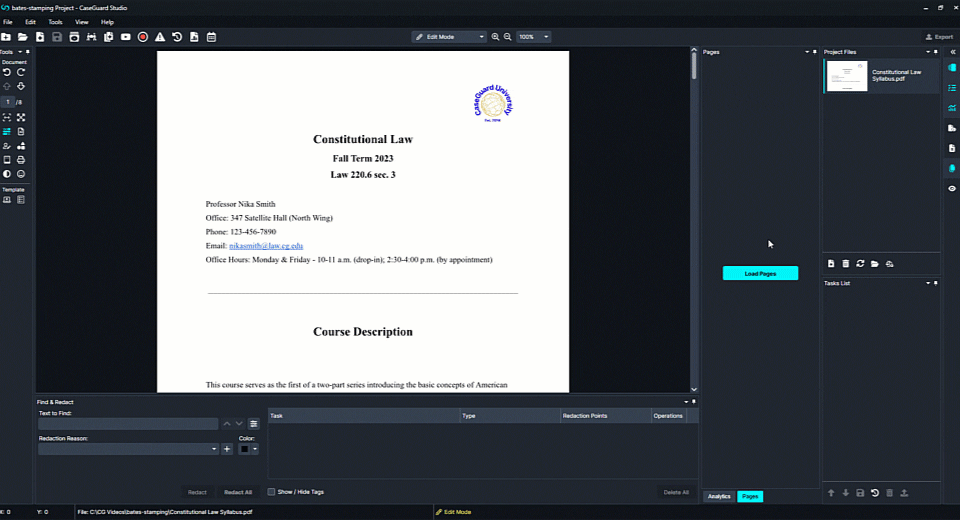The image size is (960, 520).
Task: Open the Find & Redact panel options arrow
Action: pyautogui.click(x=686, y=402)
